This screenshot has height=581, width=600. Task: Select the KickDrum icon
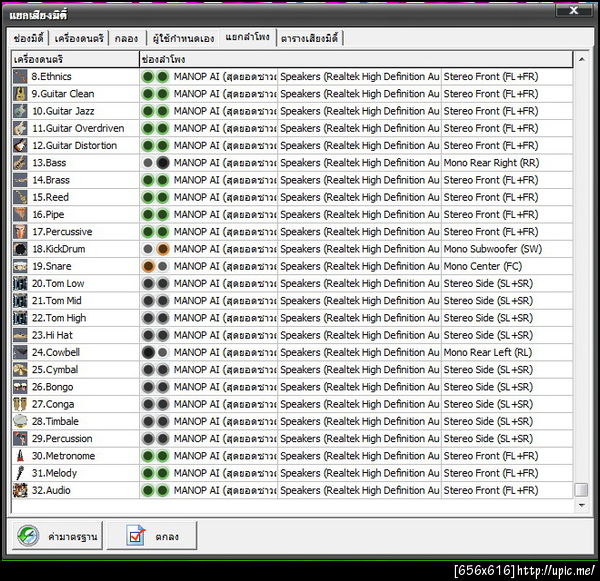[20, 249]
